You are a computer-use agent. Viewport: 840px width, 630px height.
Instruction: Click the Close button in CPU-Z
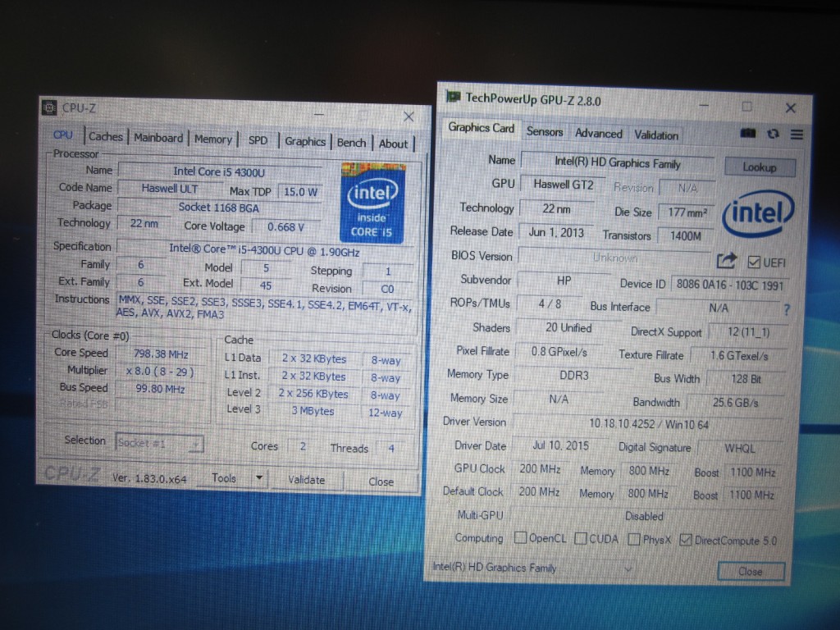[x=381, y=482]
